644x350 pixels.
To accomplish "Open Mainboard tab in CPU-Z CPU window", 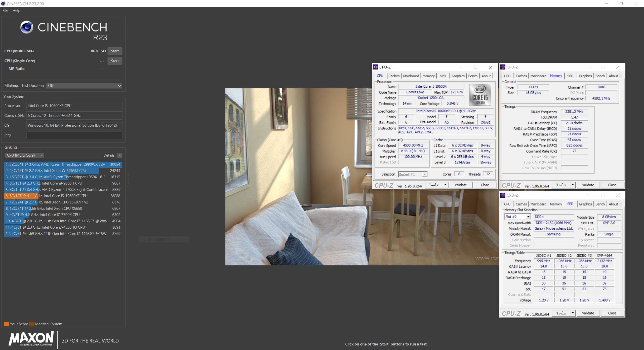I will [411, 76].
